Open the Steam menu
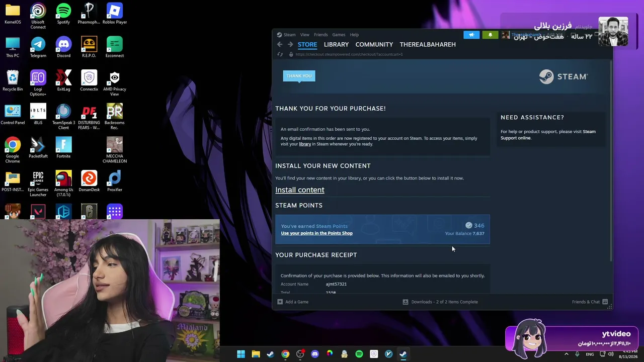 [289, 35]
